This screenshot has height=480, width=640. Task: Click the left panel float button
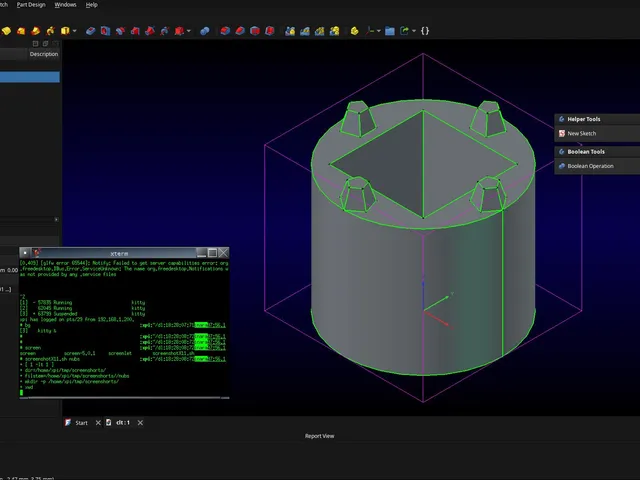[45, 43]
